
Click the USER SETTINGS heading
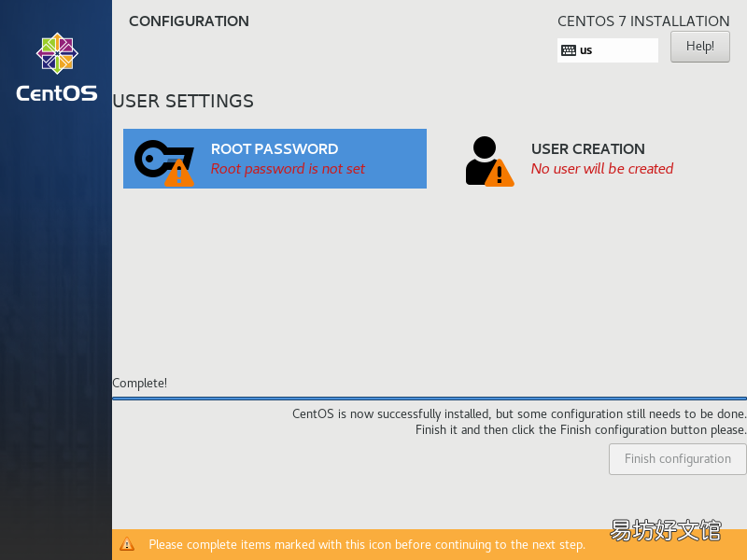click(x=183, y=101)
